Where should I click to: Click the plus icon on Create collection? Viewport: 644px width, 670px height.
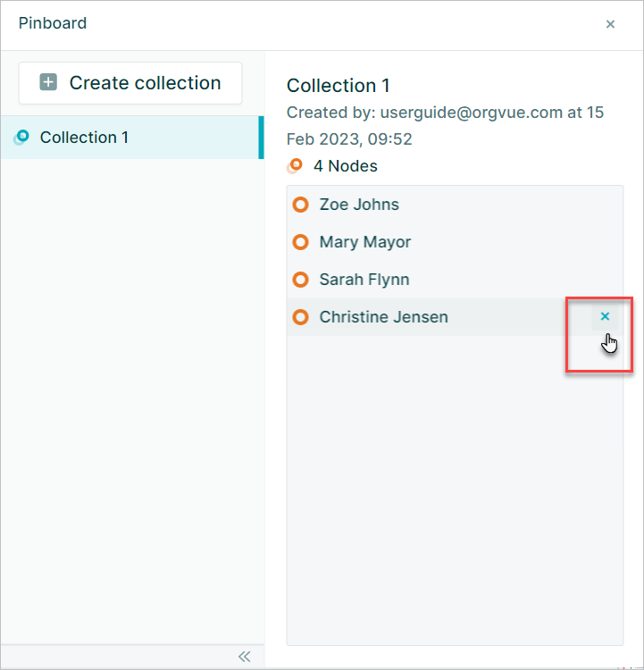48,82
